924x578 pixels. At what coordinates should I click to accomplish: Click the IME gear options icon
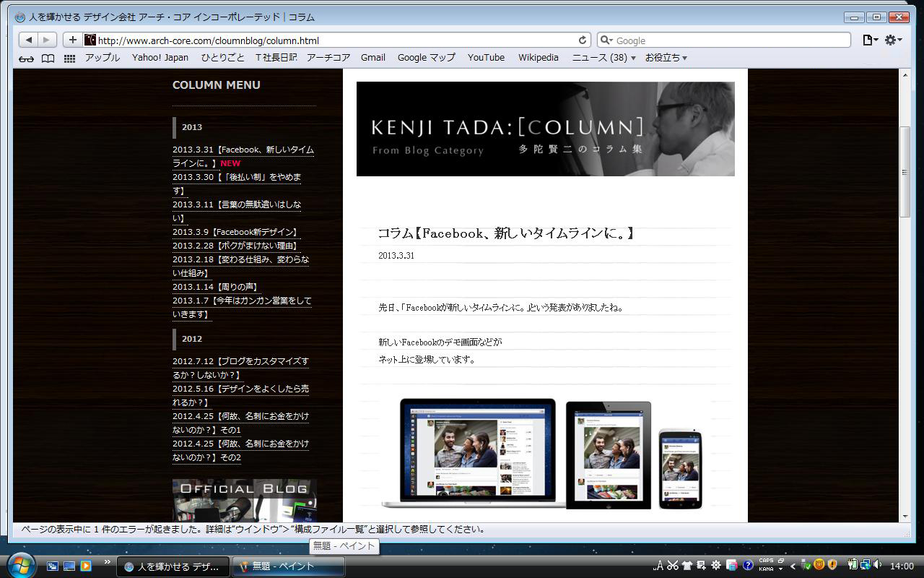point(716,566)
